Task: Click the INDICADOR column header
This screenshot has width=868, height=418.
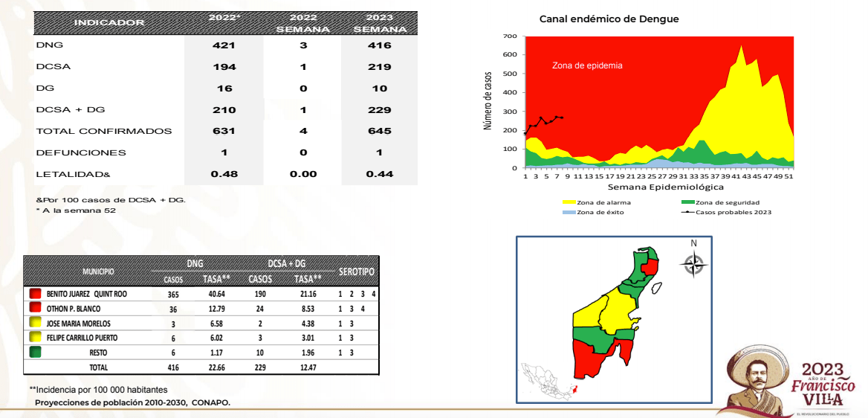Action: click(x=108, y=23)
